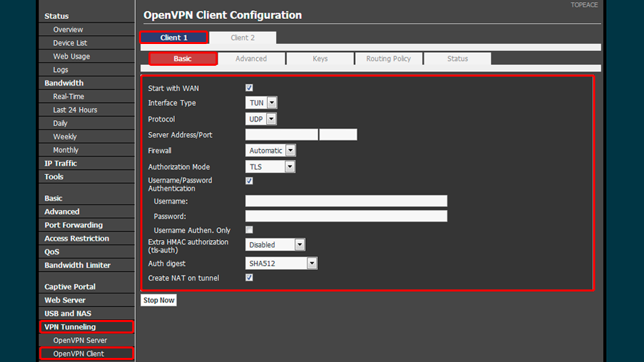Switch to the Keys tab
The image size is (644, 362).
pos(320,59)
